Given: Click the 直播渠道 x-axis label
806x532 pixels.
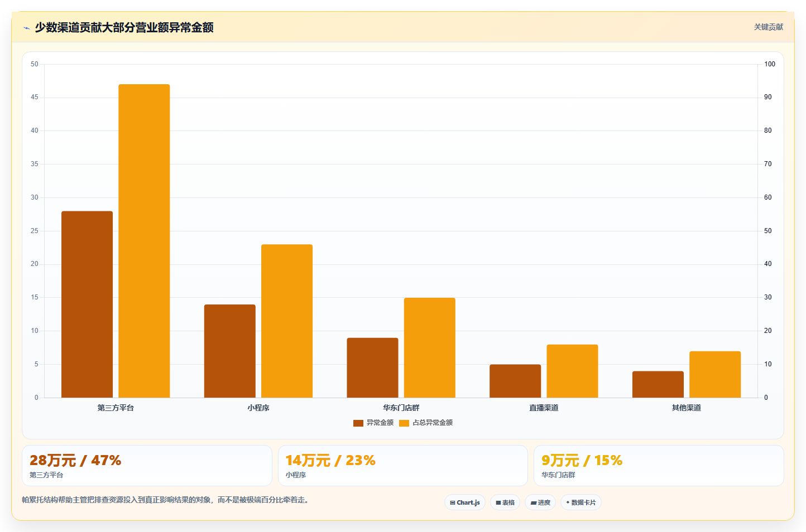Looking at the screenshot, I should (544, 408).
